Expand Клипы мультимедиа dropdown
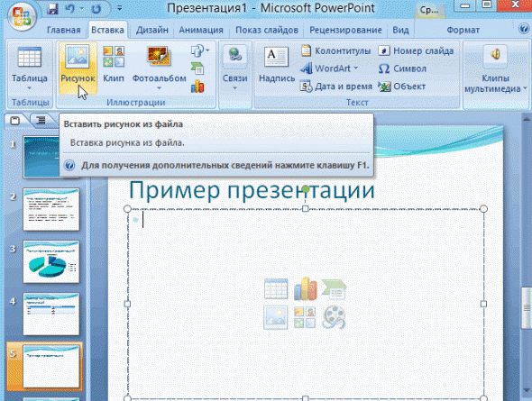 [x=525, y=89]
